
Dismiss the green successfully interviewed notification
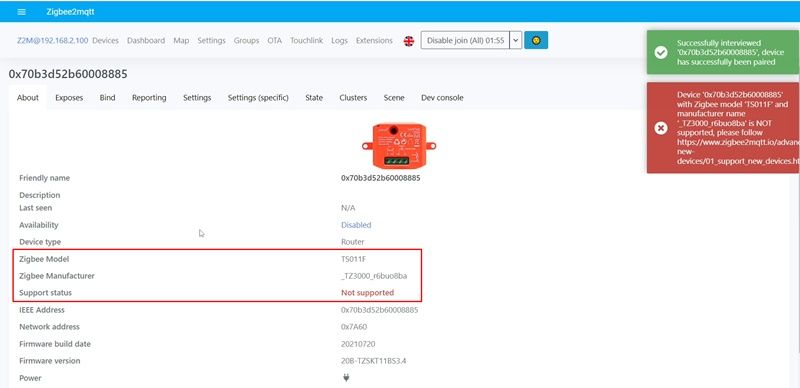point(723,52)
